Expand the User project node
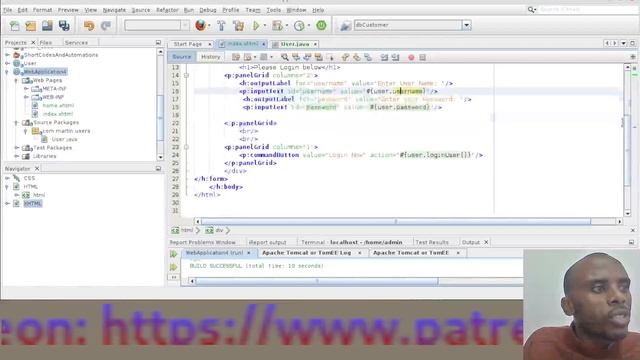Image resolution: width=640 pixels, height=360 pixels. point(7,63)
